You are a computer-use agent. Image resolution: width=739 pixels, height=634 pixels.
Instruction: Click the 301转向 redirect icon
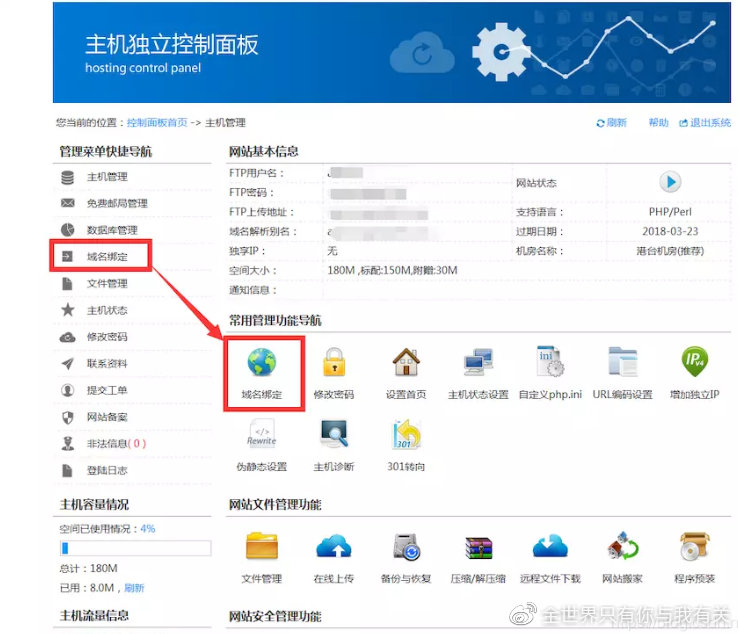point(405,435)
